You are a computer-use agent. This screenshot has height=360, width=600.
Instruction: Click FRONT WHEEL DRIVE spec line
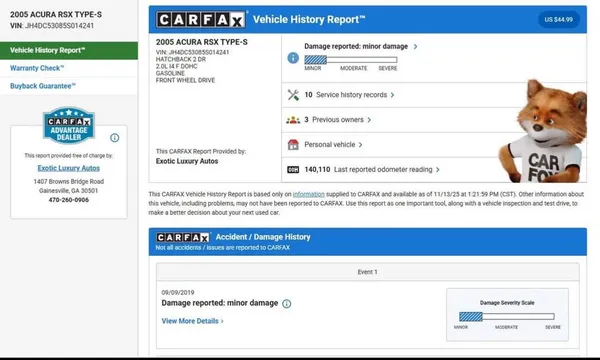point(185,80)
